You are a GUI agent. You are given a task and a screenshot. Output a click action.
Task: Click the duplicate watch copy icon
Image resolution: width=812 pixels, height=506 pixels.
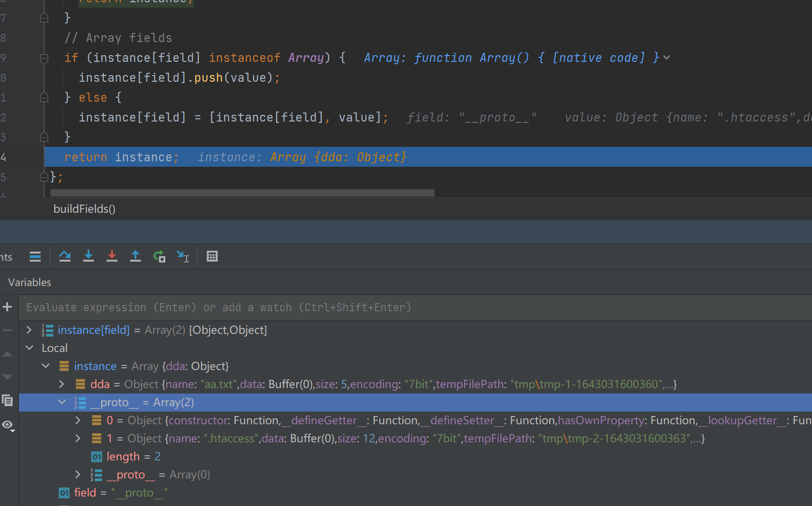7,400
